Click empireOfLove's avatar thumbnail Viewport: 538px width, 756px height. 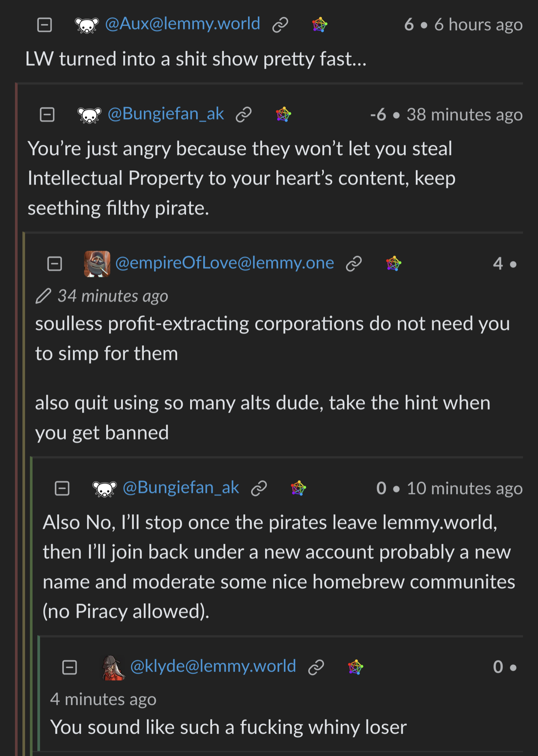[x=97, y=264]
